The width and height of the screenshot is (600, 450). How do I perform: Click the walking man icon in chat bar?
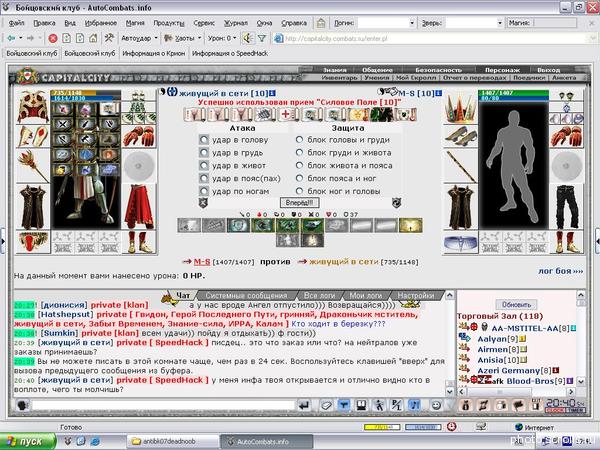tap(380, 405)
